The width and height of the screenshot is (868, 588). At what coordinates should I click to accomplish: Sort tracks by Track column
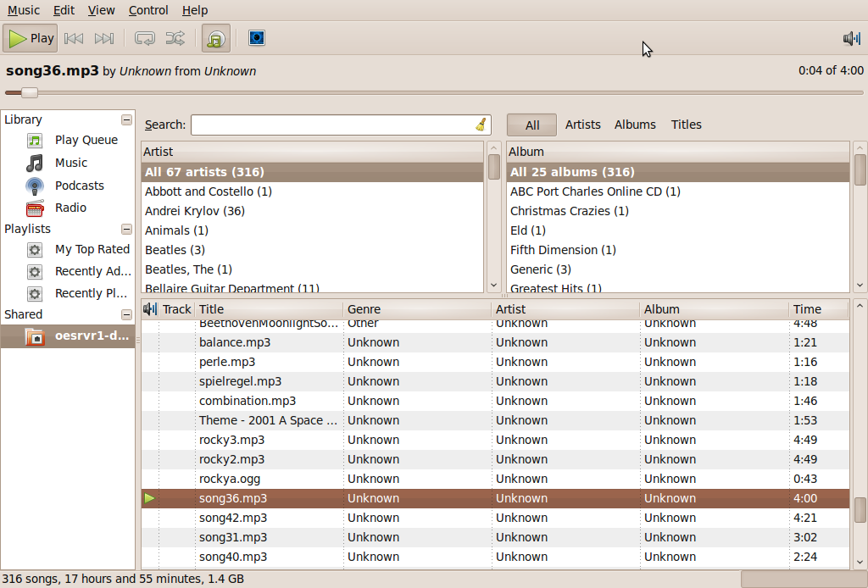[176, 309]
